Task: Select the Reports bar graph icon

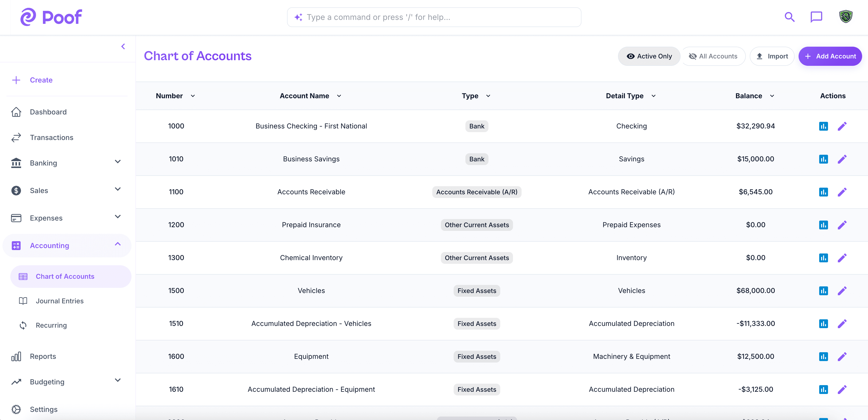Action: [16, 356]
